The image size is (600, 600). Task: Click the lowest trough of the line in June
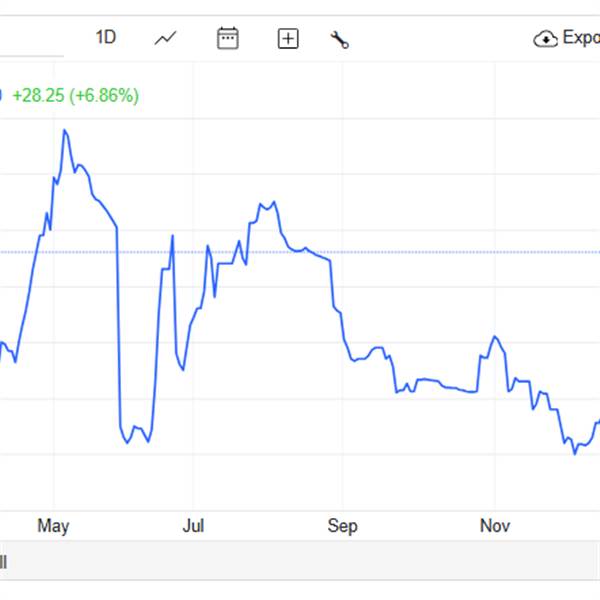[127, 442]
